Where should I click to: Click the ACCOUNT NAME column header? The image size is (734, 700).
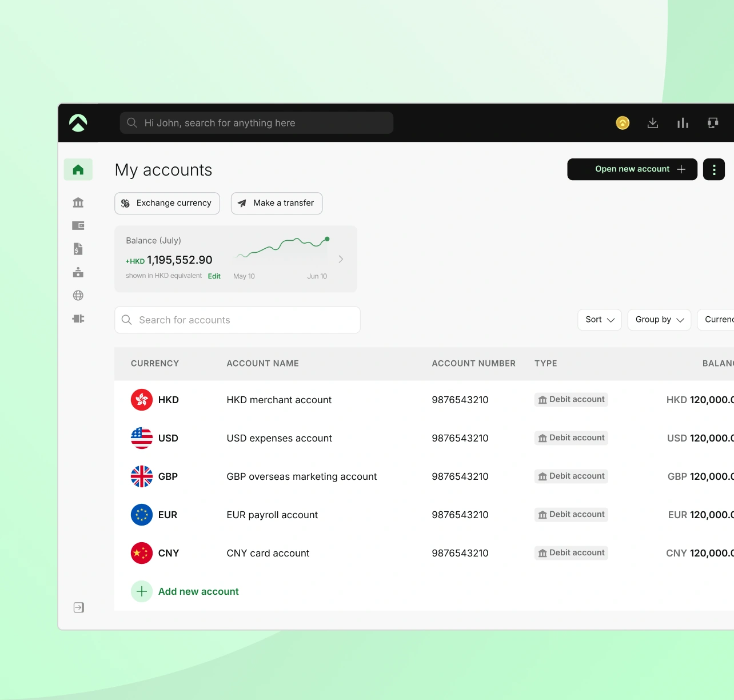coord(263,363)
